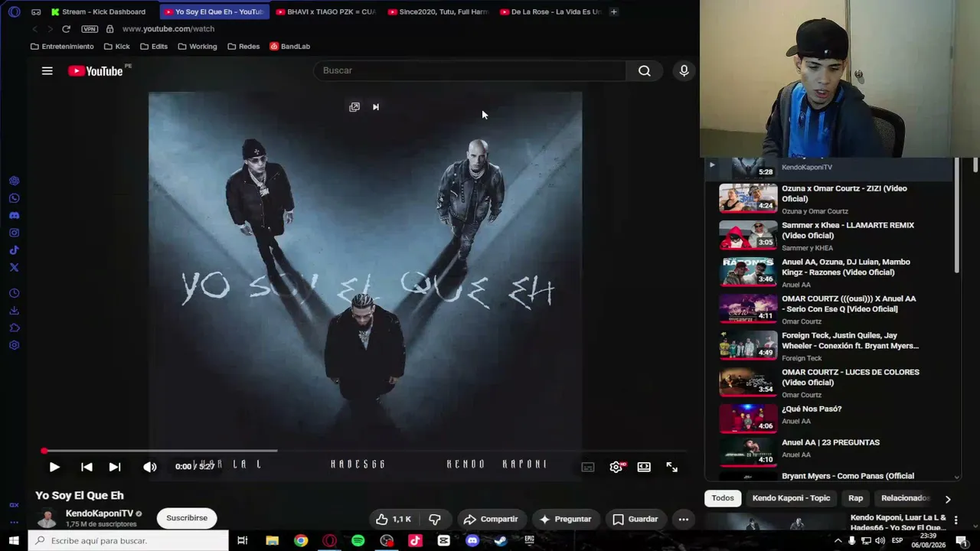Open the player settings gear

(x=616, y=467)
